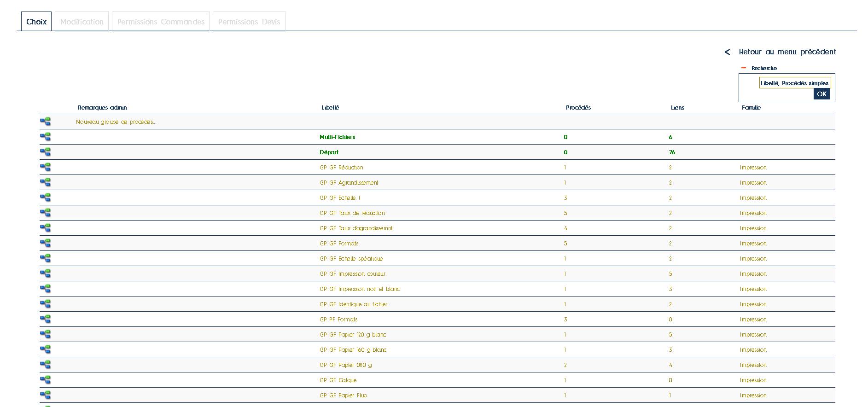The height and width of the screenshot is (407, 868).
Task: Click the group icon in Départ row
Action: 45,152
